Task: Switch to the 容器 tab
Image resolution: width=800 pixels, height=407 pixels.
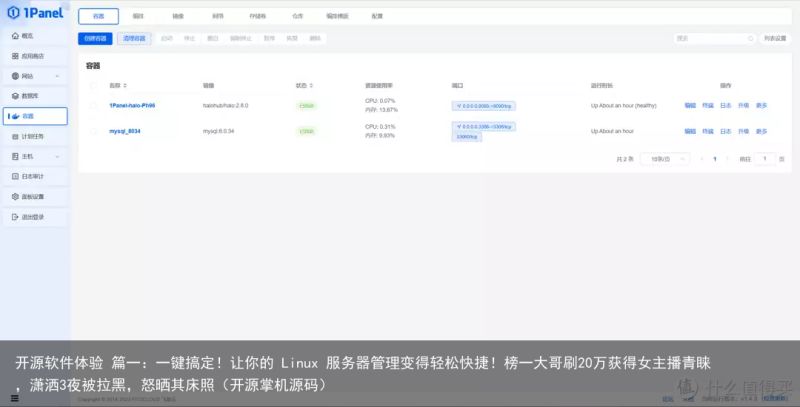Action: [98, 16]
